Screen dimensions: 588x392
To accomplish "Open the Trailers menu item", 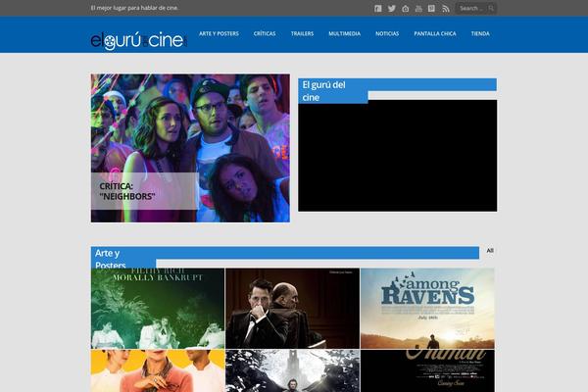I will [302, 33].
